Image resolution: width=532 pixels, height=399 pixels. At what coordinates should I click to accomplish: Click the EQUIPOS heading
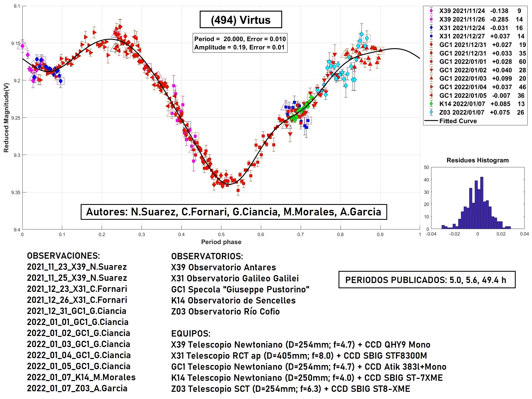(191, 334)
